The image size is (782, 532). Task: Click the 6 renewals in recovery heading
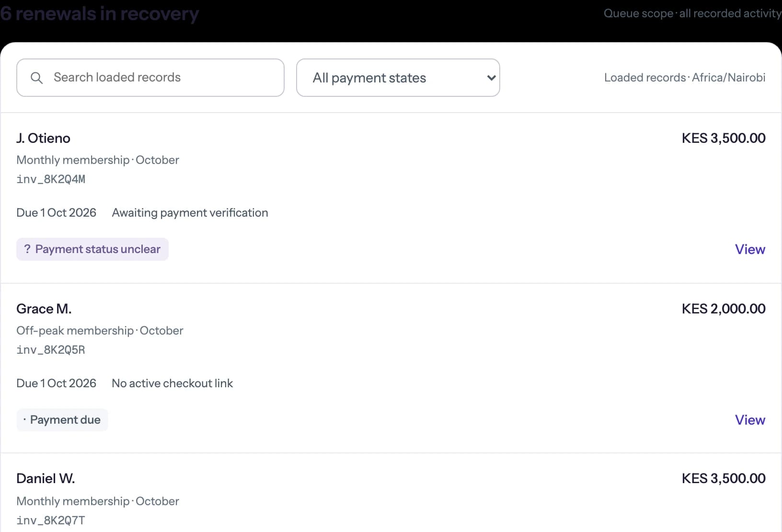pyautogui.click(x=100, y=13)
